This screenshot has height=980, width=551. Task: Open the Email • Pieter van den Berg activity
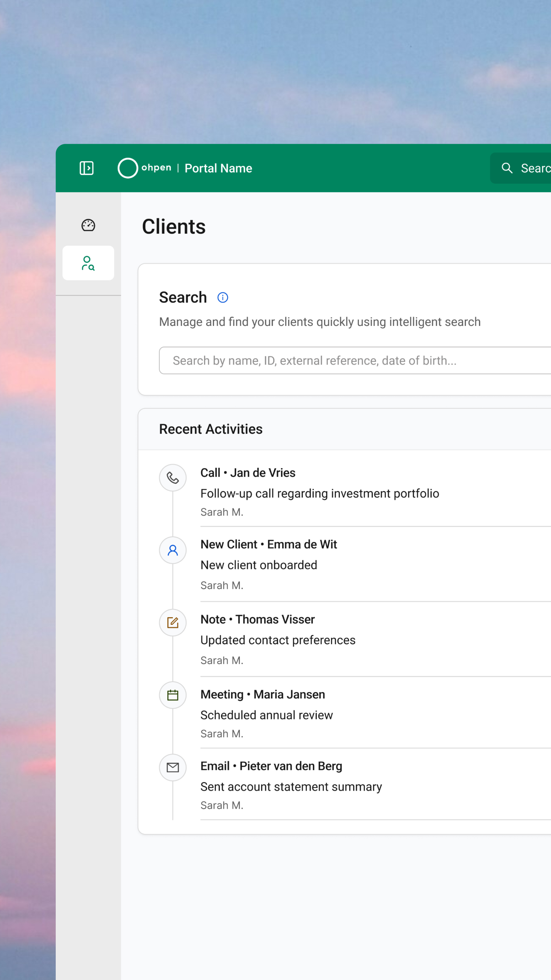click(271, 766)
